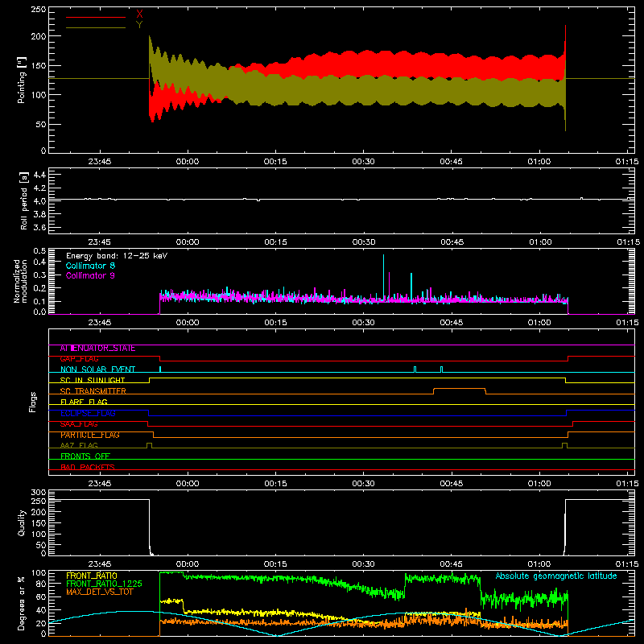
Task: Click the 'PARTICLE_FLAG' label
Action: (x=90, y=435)
